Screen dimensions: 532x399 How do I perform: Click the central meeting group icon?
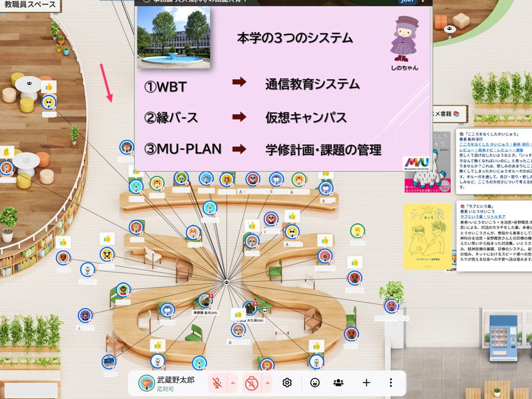click(227, 282)
